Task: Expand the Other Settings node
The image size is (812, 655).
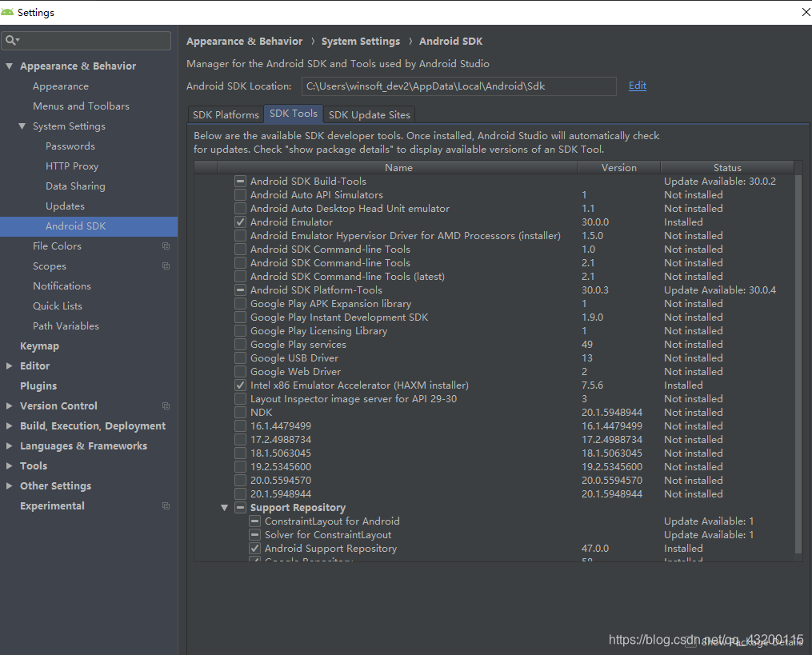Action: pyautogui.click(x=9, y=485)
